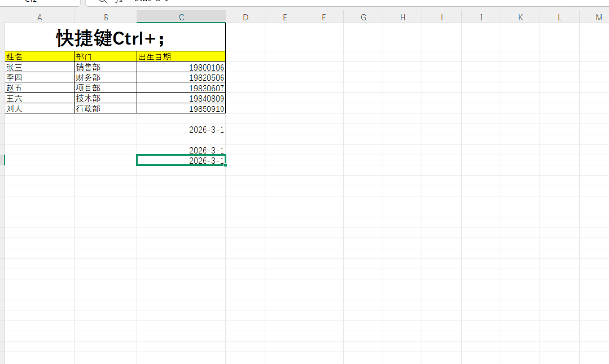The image size is (609, 364).
Task: Click the cell containing 赵五
Action: 40,88
